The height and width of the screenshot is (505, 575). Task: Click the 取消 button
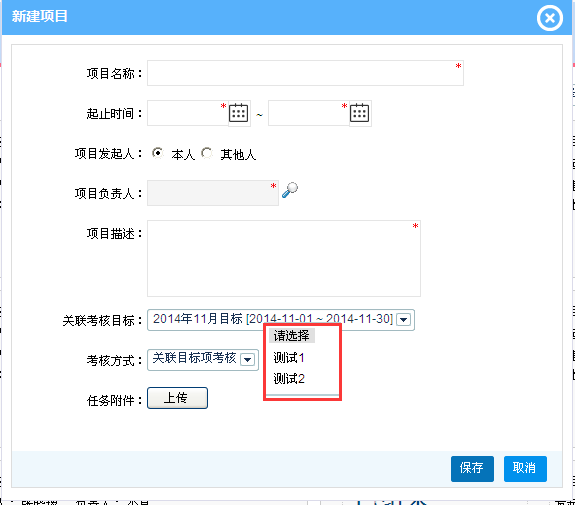[525, 468]
